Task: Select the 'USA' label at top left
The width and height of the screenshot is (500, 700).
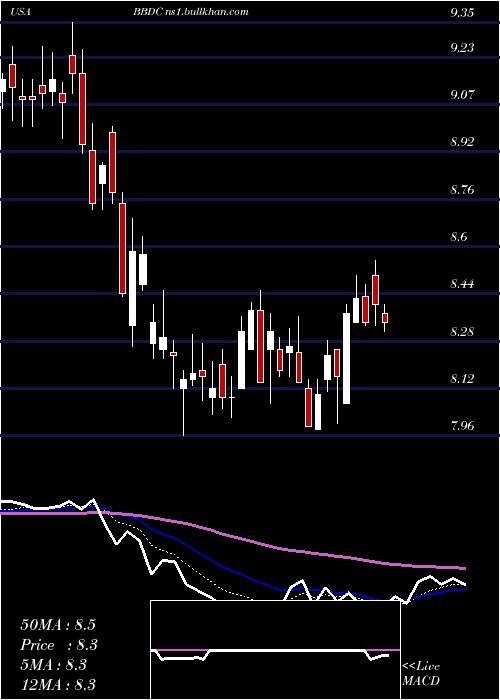Action: (x=21, y=12)
